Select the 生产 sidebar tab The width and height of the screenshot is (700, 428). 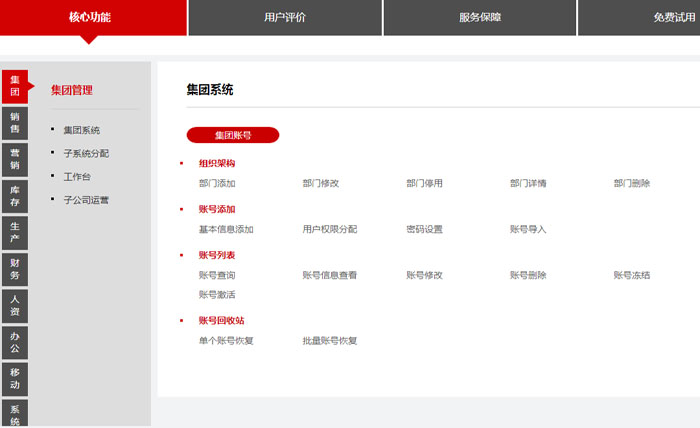pos(15,232)
